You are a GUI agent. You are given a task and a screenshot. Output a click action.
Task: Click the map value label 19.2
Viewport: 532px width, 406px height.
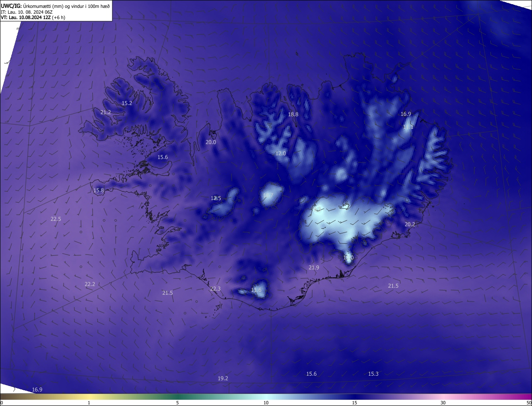(223, 378)
